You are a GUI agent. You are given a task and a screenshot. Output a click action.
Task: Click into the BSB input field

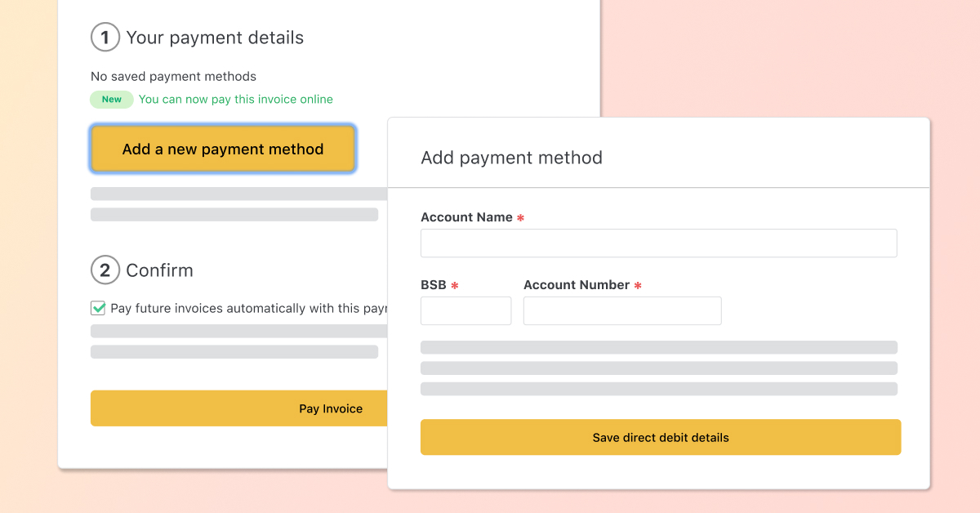click(465, 311)
